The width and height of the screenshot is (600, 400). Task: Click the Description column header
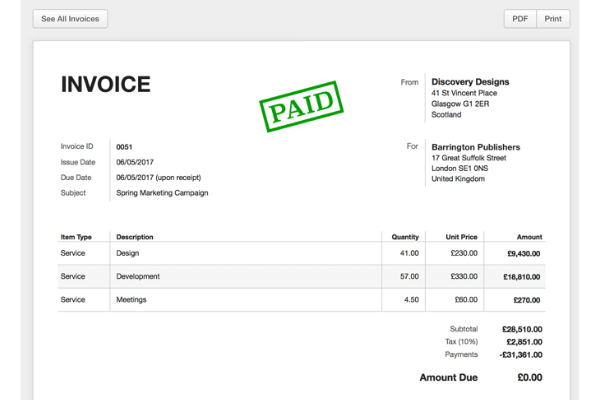[x=135, y=237]
